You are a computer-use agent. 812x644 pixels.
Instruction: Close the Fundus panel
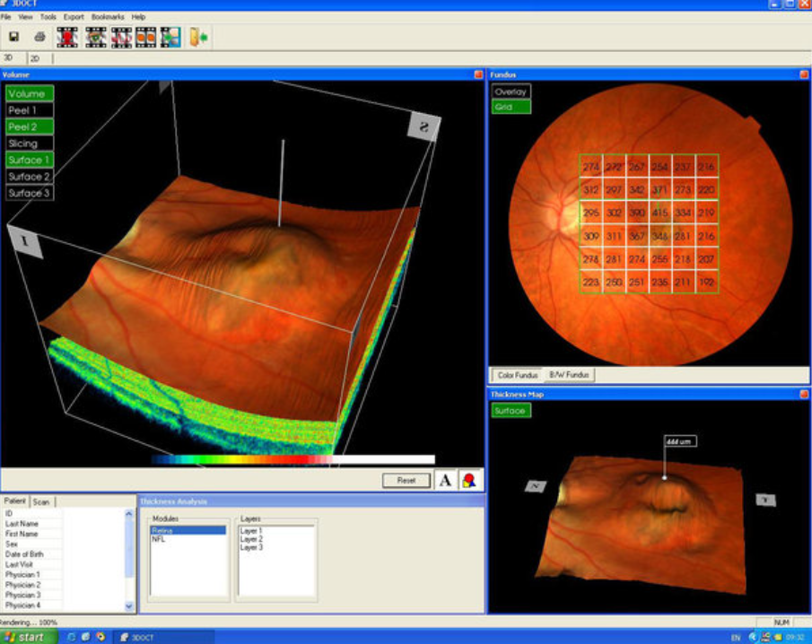click(x=804, y=74)
